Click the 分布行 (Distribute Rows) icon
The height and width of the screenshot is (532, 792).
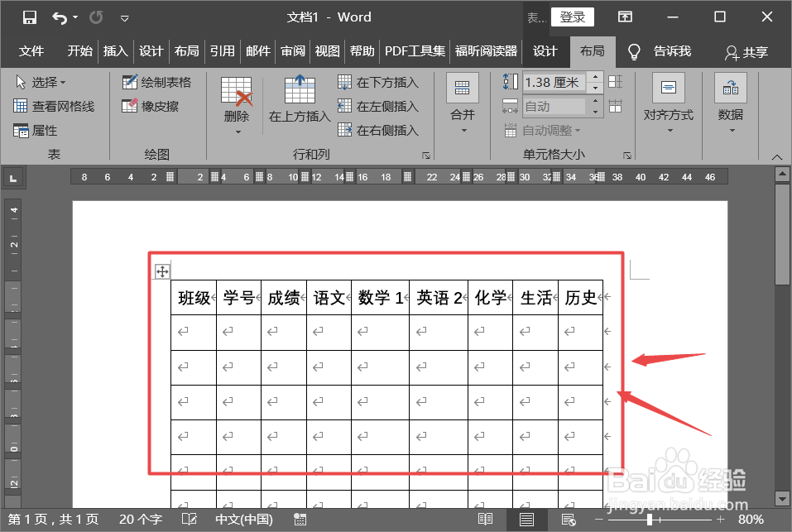click(x=614, y=80)
